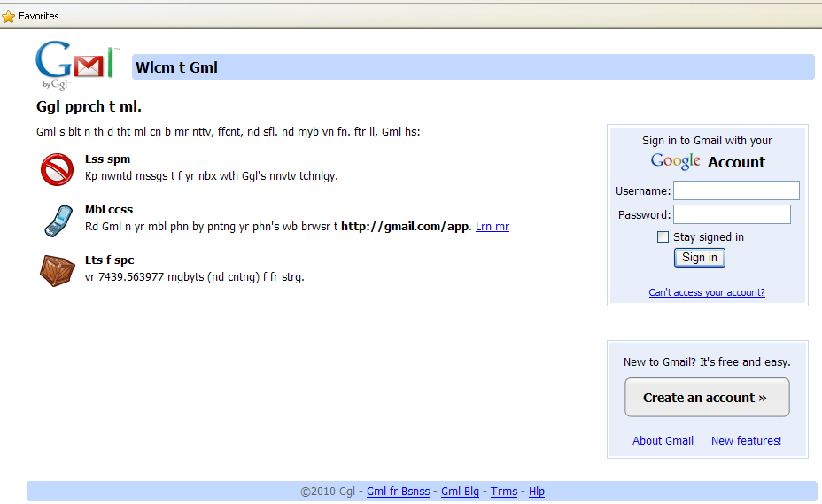Click the Mbl ccss heading
822x504 pixels.
109,209
